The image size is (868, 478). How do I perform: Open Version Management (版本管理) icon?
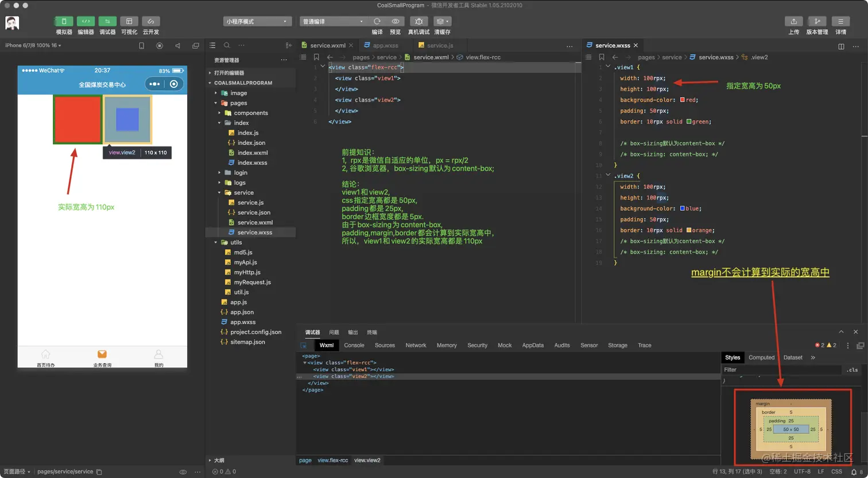pos(817,21)
